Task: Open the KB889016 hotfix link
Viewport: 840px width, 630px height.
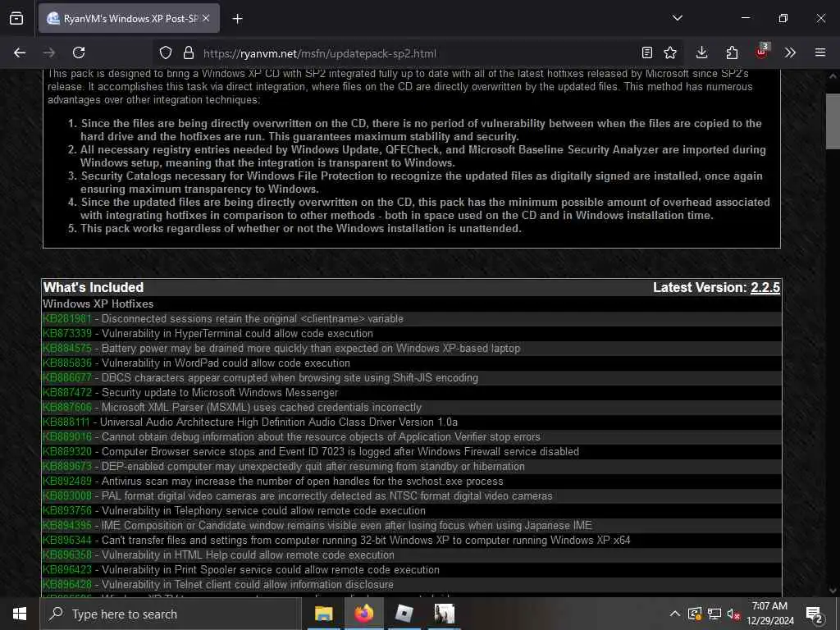Action: [67, 436]
